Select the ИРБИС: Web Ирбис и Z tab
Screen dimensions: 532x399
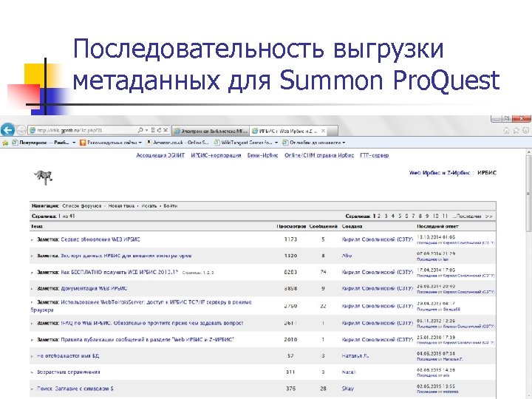(x=288, y=131)
